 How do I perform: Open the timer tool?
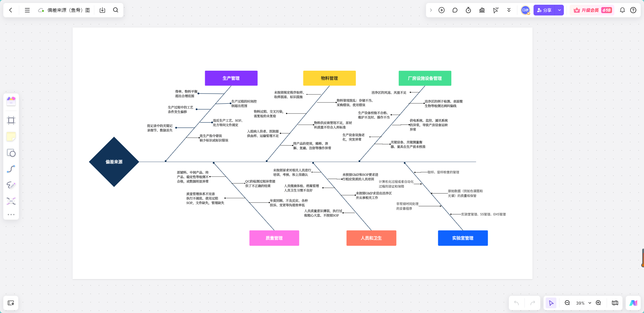pos(468,10)
